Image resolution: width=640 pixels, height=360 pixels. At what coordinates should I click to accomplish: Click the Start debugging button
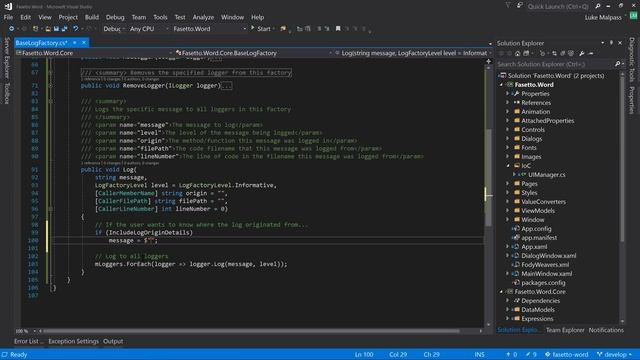point(261,29)
